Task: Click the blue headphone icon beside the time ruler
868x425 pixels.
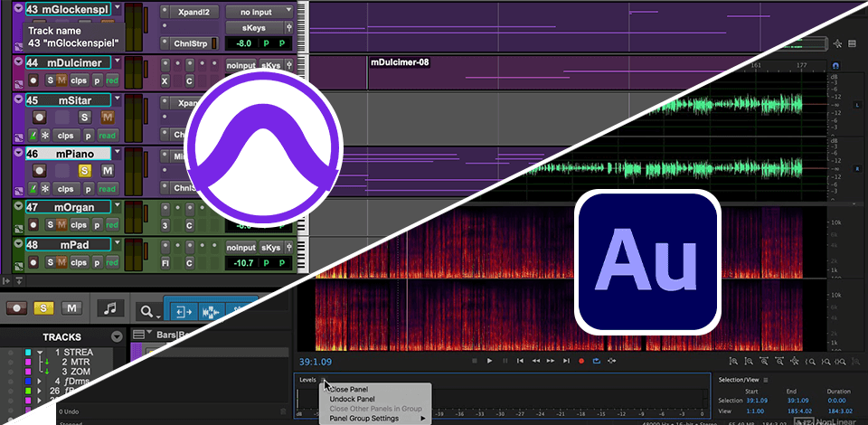Action: (837, 65)
